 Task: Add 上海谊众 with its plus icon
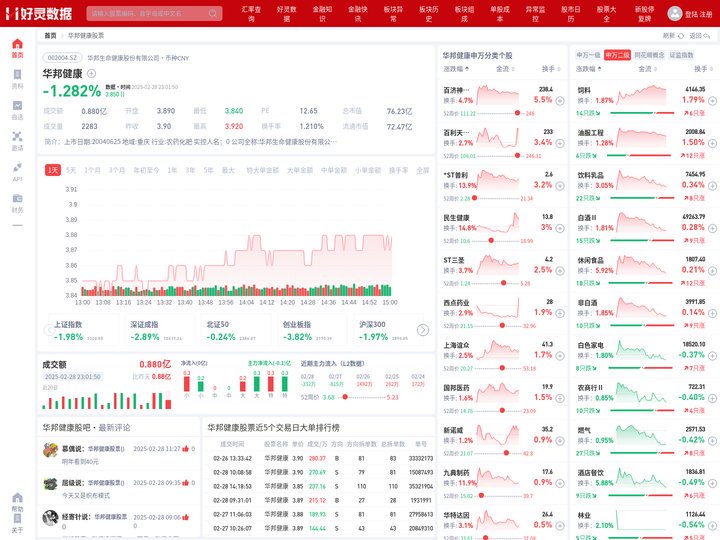pyautogui.click(x=560, y=356)
